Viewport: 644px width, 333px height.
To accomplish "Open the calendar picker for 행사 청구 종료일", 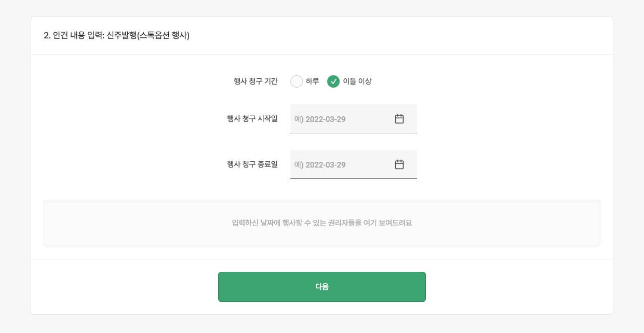I will (399, 164).
